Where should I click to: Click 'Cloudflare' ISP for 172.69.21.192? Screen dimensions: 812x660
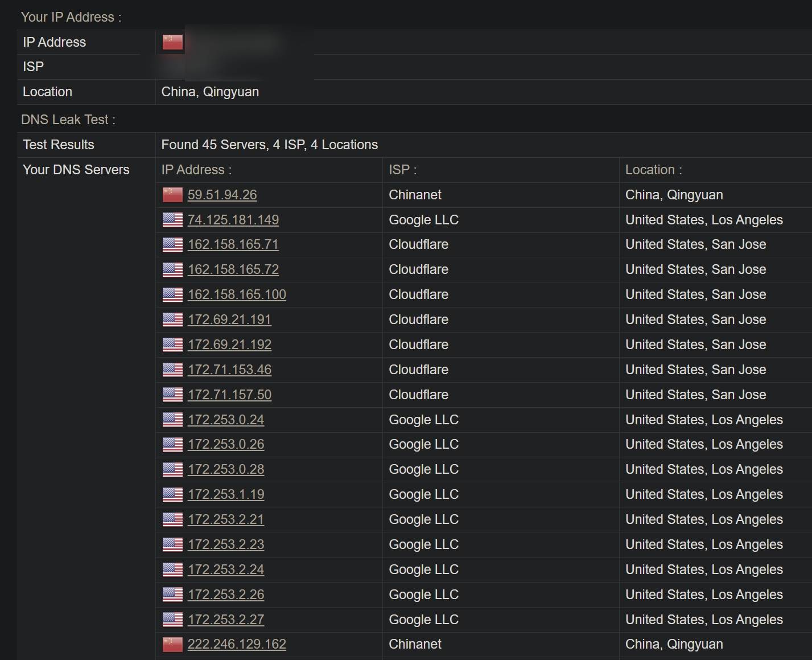418,345
